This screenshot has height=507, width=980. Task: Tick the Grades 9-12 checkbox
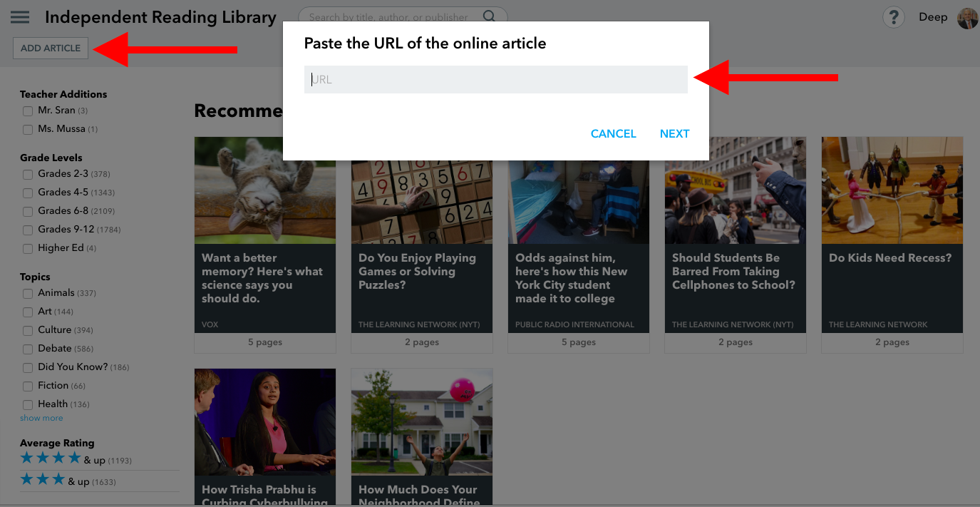pos(28,230)
